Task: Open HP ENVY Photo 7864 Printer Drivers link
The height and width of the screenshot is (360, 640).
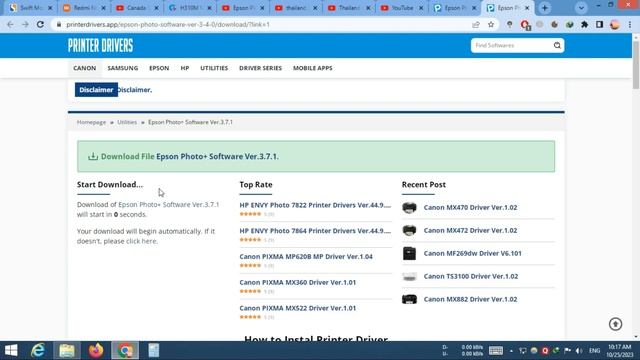Action: click(x=315, y=231)
